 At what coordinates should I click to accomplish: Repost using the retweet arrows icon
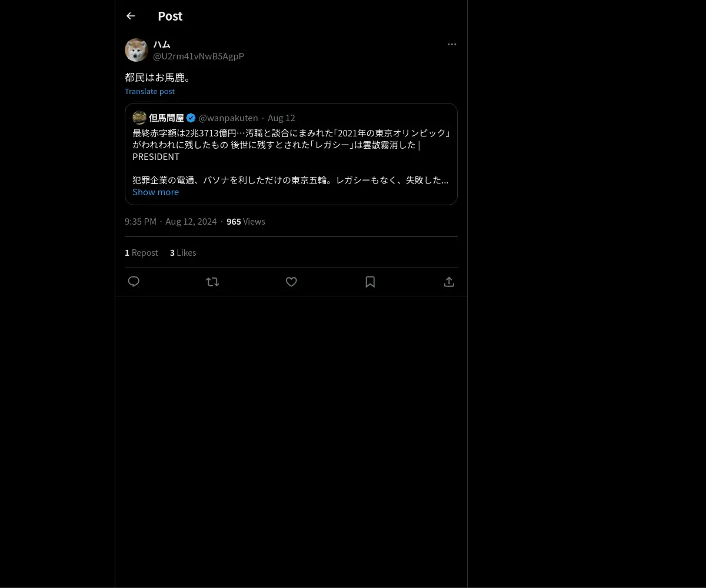coord(212,282)
